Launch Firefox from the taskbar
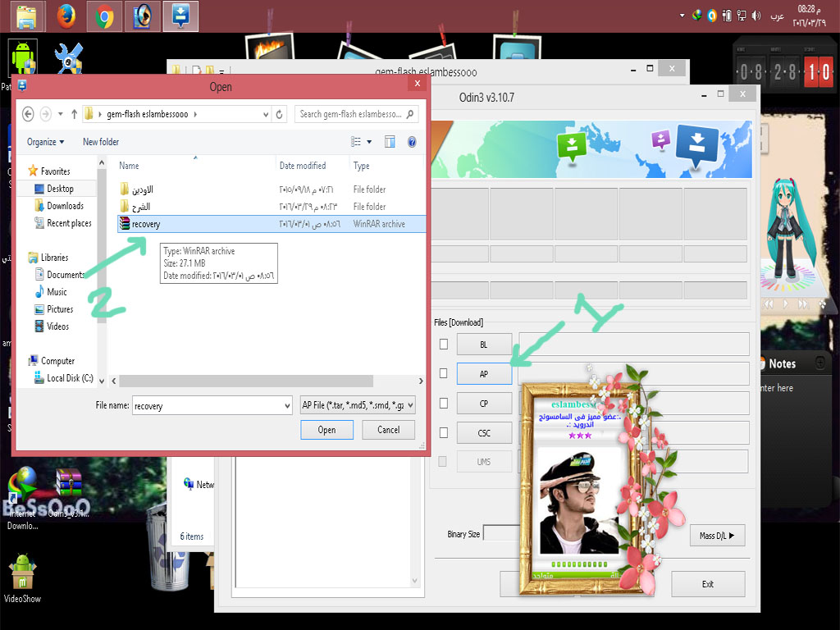Image resolution: width=840 pixels, height=630 pixels. [x=66, y=16]
